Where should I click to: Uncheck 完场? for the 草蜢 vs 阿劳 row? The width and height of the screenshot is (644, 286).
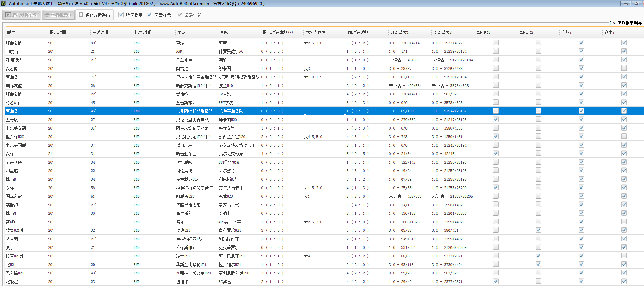(x=581, y=43)
